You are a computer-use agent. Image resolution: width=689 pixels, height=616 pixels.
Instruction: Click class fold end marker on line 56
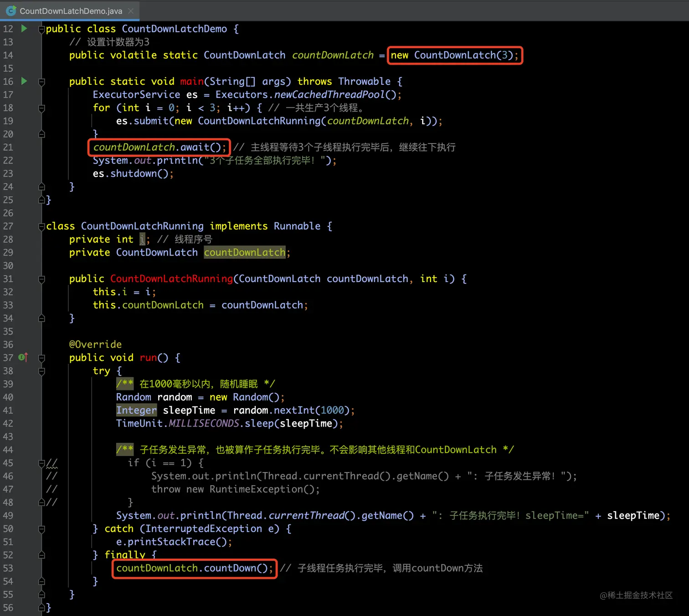click(x=41, y=607)
